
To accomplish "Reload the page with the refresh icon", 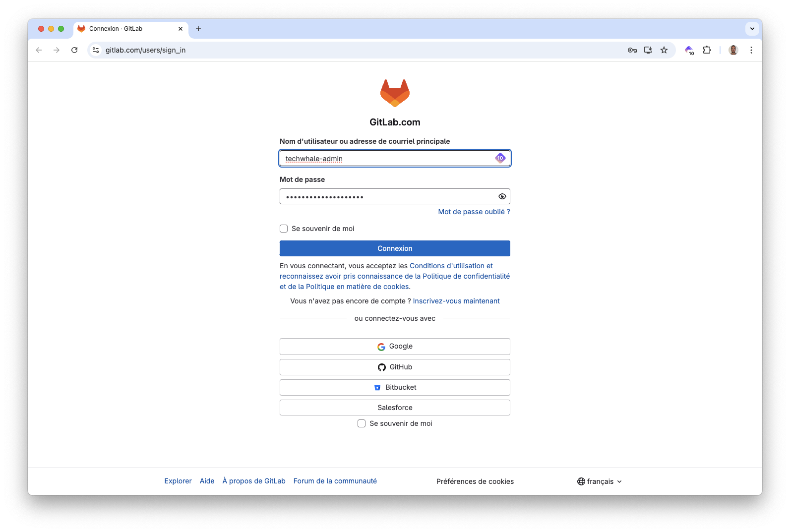I will [74, 50].
